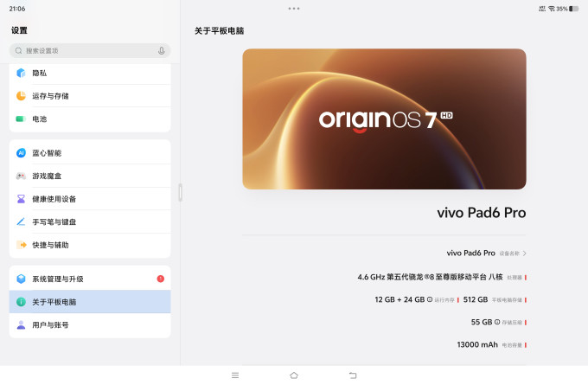Open 手写笔与键盘 settings

90,221
